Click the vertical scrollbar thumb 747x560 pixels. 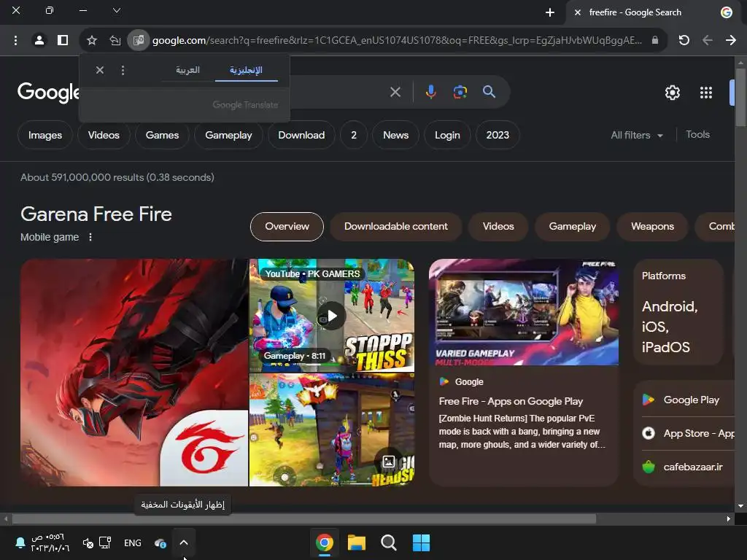pos(740,98)
